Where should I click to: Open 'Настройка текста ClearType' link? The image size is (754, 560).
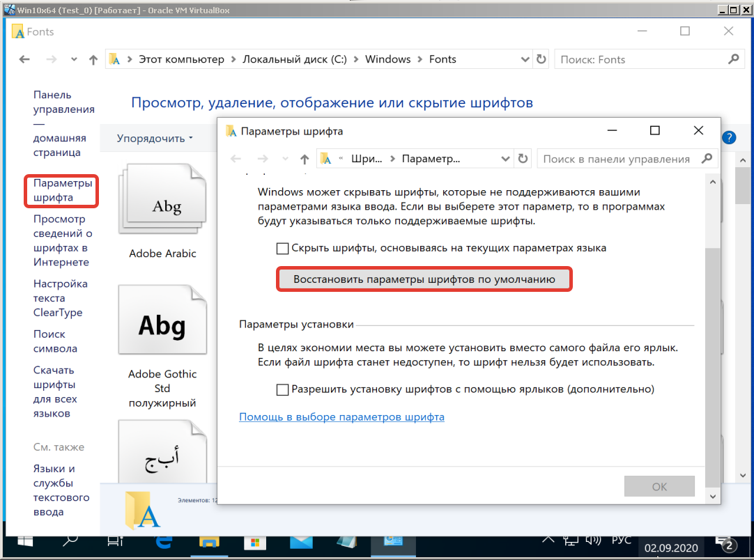(x=60, y=298)
